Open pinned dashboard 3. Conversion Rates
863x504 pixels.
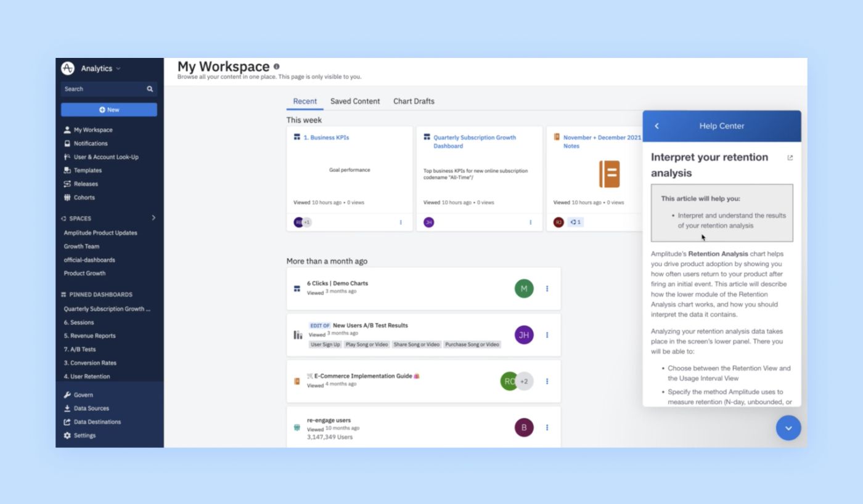(90, 363)
